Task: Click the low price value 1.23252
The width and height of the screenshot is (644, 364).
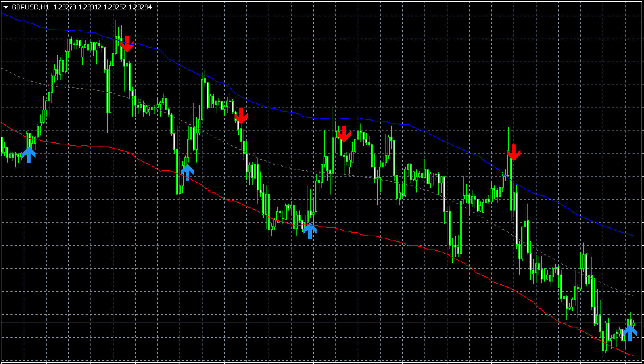Action: [x=115, y=7]
